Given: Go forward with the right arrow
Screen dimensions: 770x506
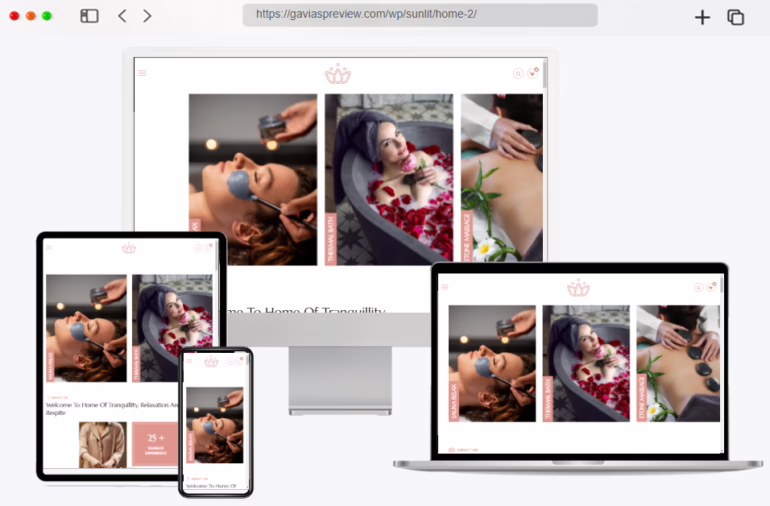Looking at the screenshot, I should click(x=147, y=16).
